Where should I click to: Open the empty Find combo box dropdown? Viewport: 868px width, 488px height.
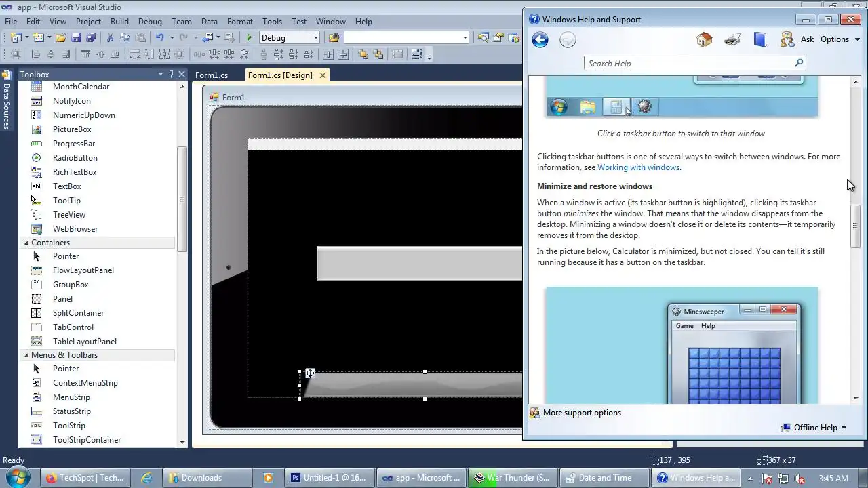point(465,38)
